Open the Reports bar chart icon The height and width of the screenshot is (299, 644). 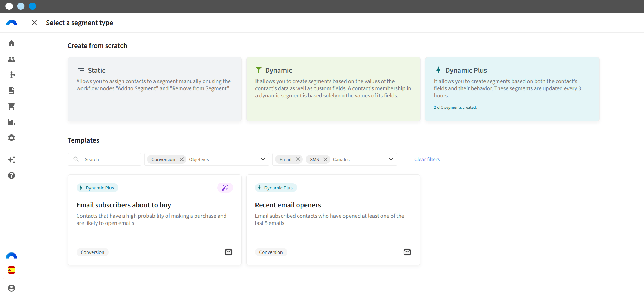(x=11, y=122)
